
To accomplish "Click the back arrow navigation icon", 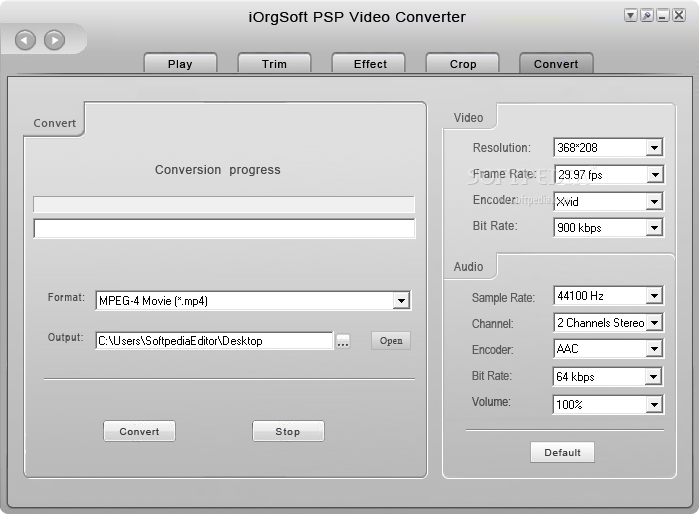I will coord(25,40).
